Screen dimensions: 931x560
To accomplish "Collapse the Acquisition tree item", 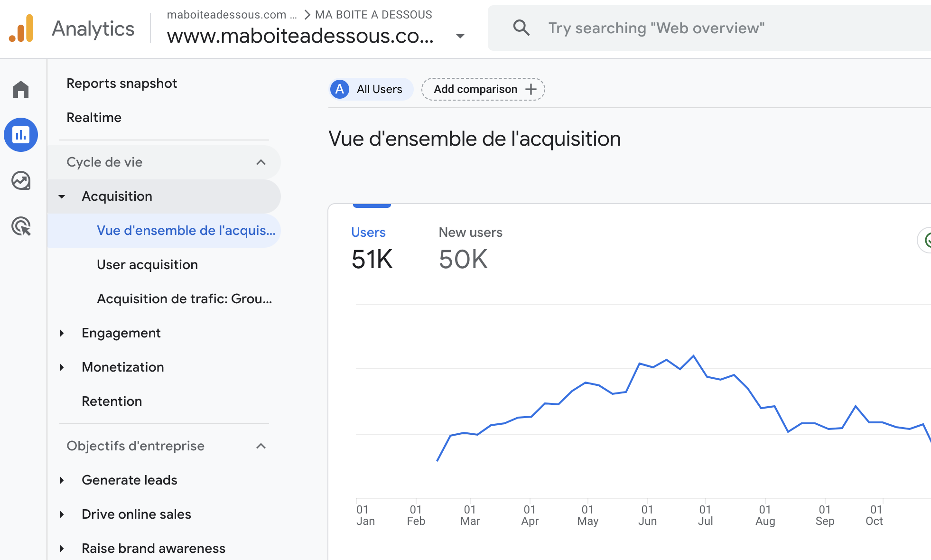I will pos(62,196).
